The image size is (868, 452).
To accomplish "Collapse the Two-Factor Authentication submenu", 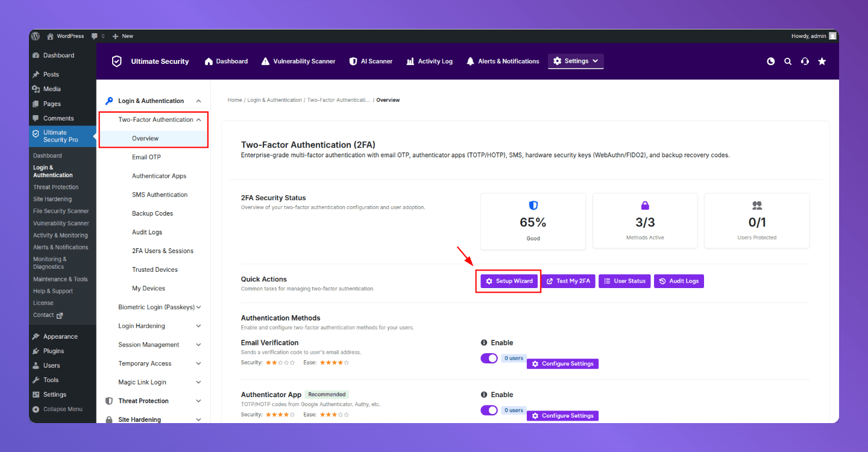I will (198, 119).
